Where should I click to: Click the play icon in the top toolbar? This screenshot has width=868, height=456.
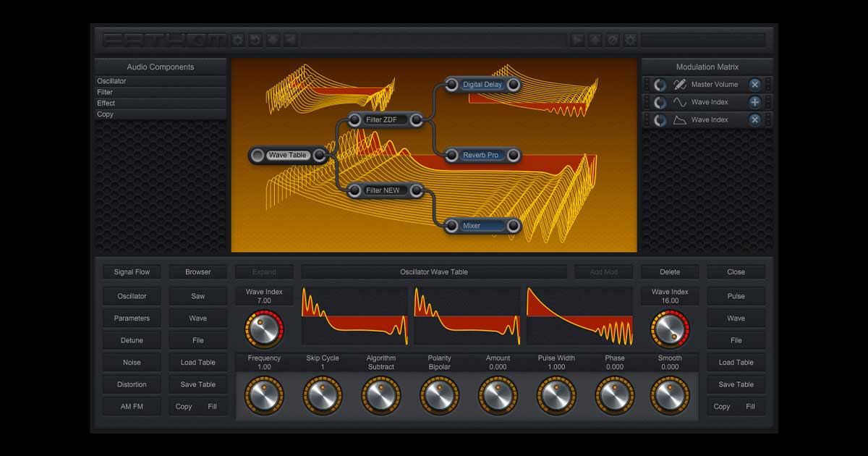click(577, 40)
